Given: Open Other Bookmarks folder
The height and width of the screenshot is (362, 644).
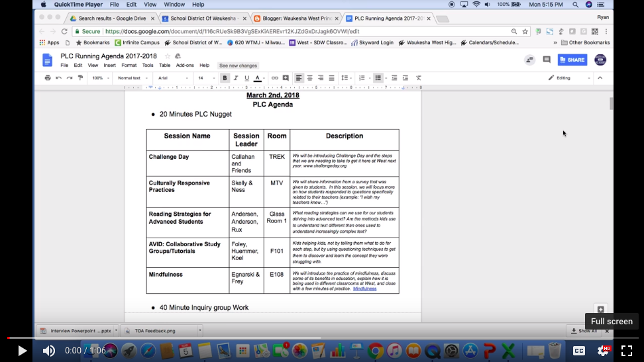Looking at the screenshot, I should point(585,42).
